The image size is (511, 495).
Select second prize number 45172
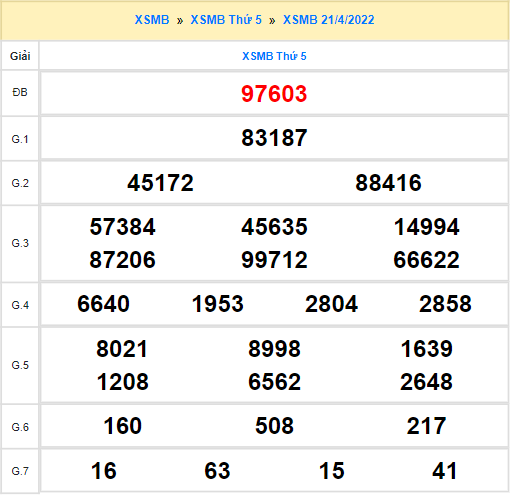(160, 183)
